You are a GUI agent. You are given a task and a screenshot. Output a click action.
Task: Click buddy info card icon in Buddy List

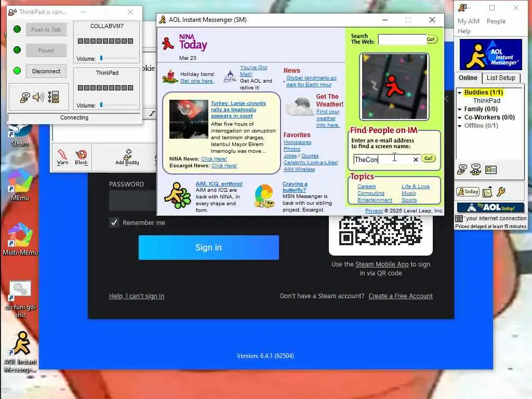point(490,169)
